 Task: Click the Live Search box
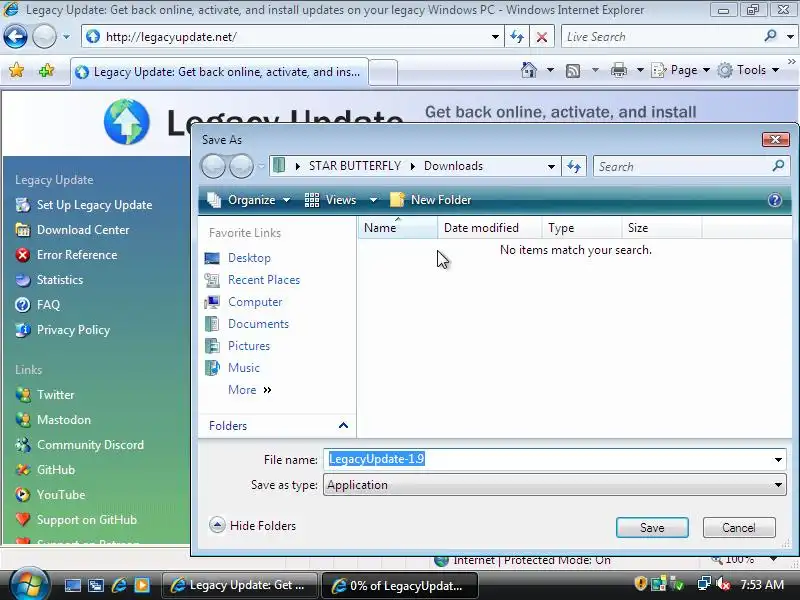tap(661, 37)
